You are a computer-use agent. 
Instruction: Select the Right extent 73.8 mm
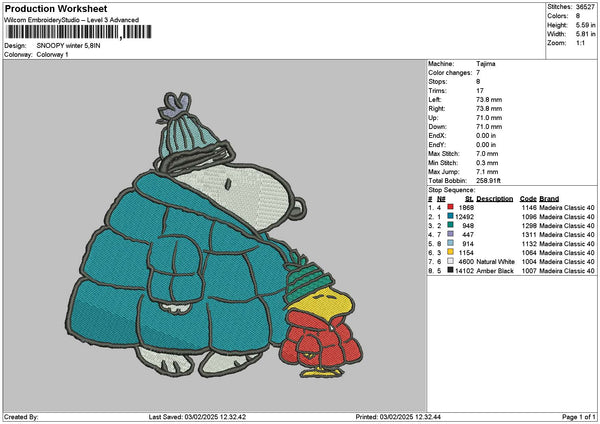(489, 109)
